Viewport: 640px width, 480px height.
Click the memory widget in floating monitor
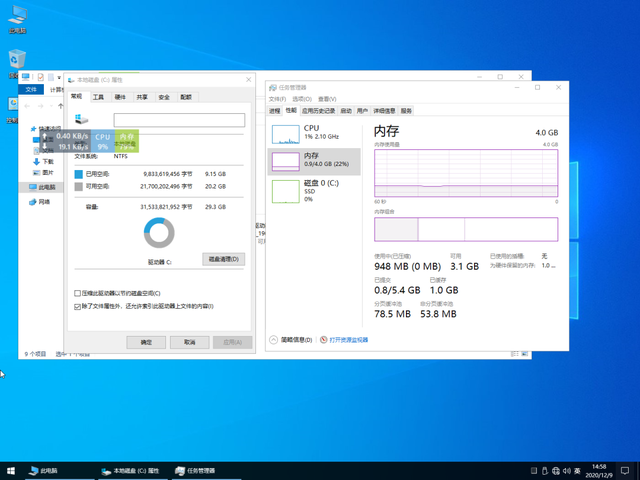126,141
